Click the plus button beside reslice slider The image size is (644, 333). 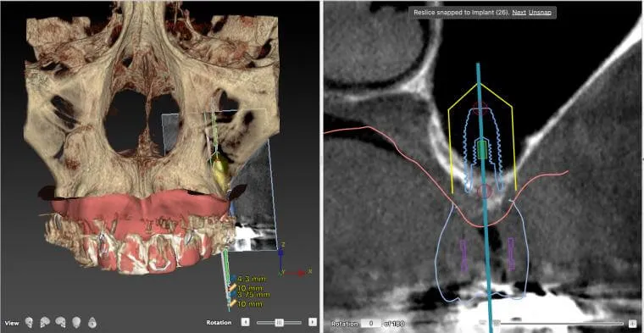[632, 324]
